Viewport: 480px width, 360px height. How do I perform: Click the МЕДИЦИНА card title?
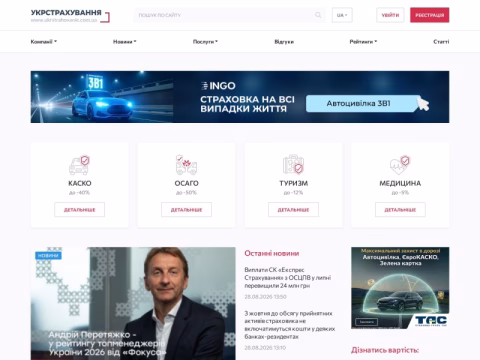coord(400,183)
